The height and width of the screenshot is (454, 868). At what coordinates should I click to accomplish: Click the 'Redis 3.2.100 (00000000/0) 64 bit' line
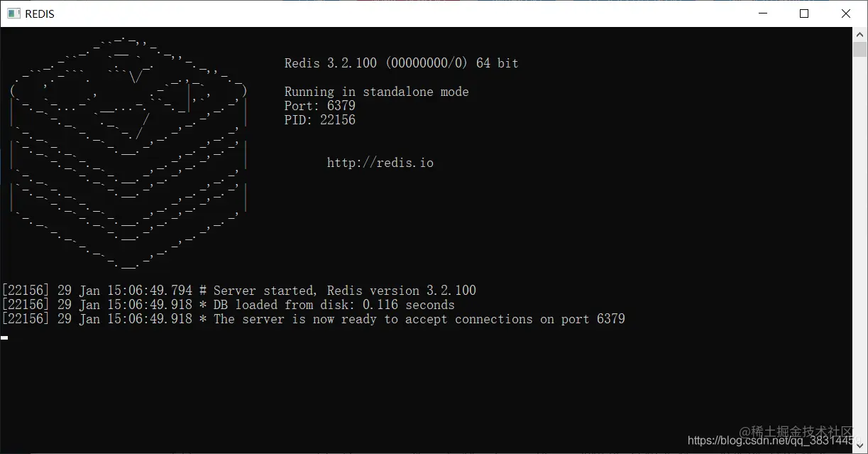(402, 63)
